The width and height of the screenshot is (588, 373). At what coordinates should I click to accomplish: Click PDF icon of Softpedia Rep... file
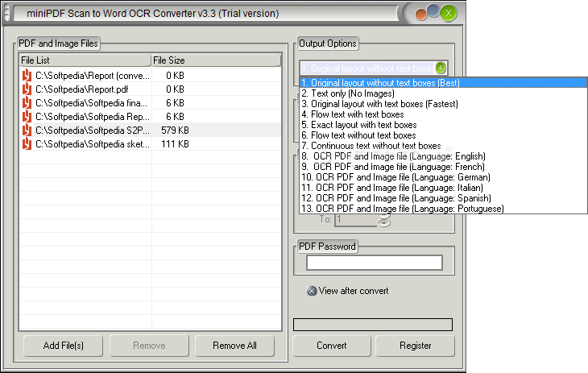27,117
